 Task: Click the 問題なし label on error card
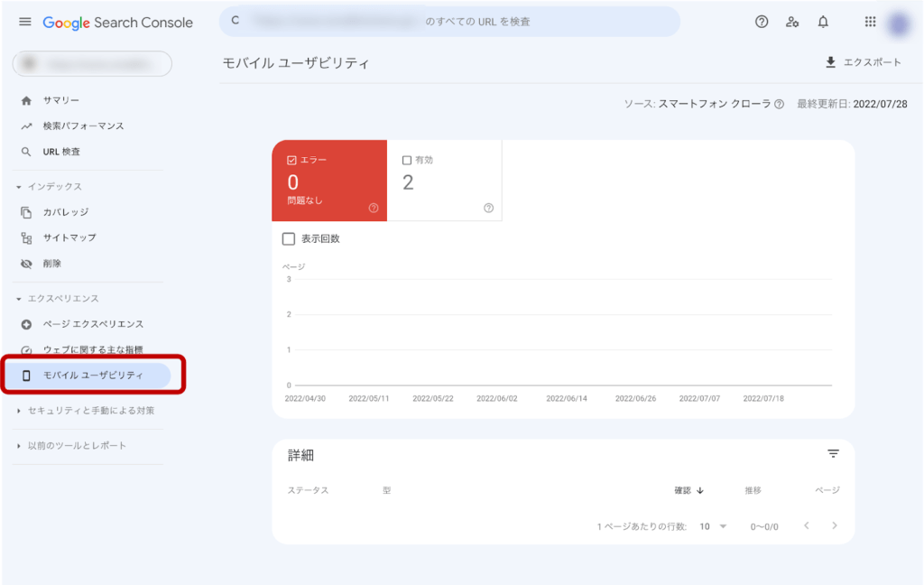click(x=305, y=200)
